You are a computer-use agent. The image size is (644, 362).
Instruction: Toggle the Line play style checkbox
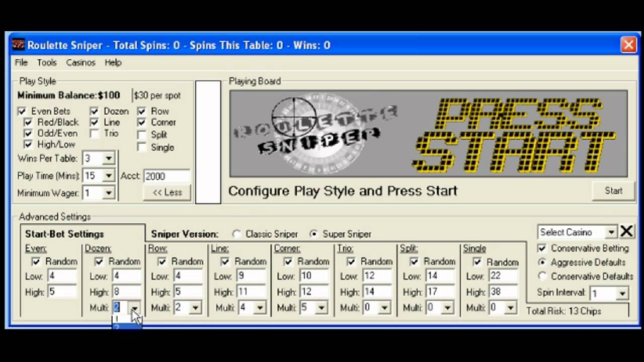pos(94,122)
